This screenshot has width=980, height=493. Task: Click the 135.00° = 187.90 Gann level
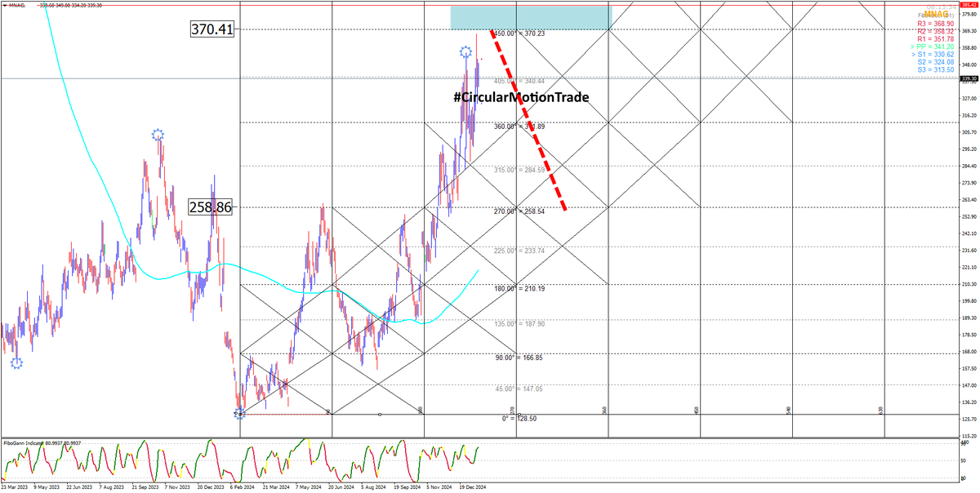pos(519,323)
